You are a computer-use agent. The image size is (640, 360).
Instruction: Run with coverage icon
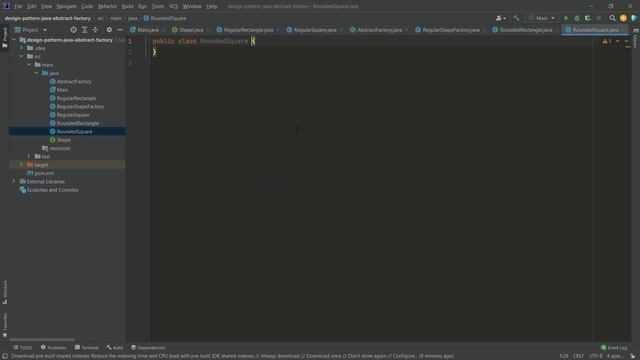pos(588,18)
